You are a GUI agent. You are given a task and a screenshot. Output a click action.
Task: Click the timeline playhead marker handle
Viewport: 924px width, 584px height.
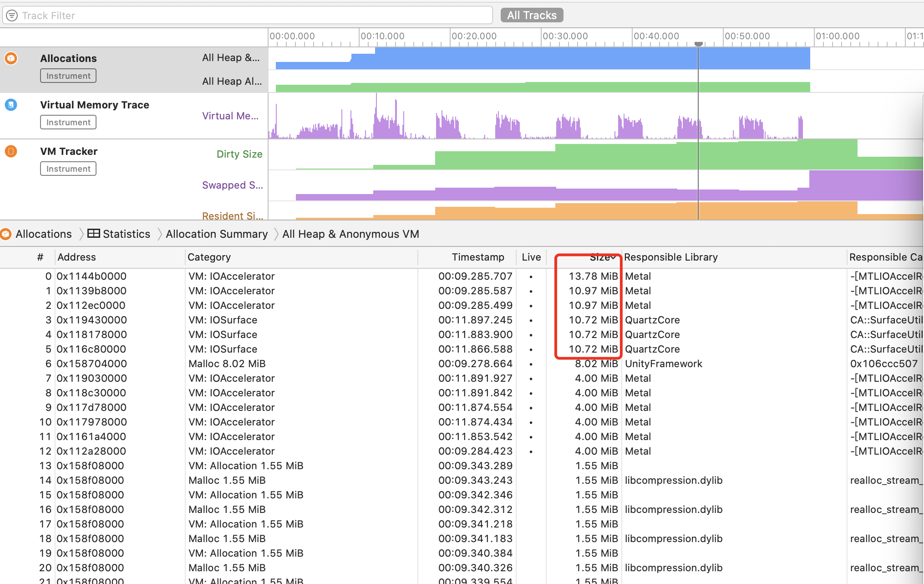coord(699,44)
